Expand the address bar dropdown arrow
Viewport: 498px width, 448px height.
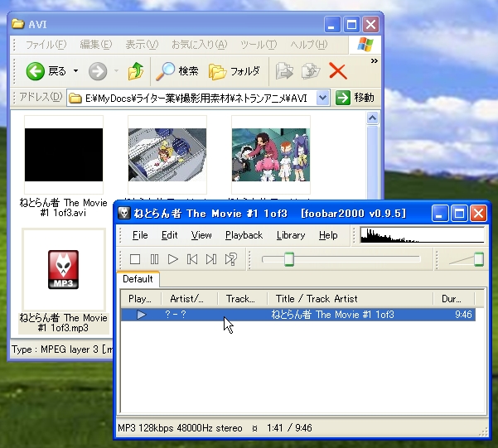[322, 98]
